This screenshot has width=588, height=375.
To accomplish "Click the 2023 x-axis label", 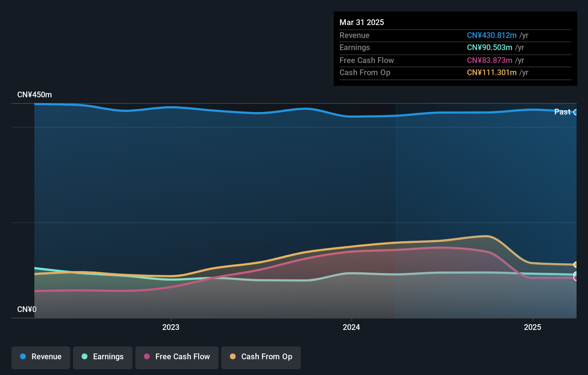I will (x=171, y=327).
